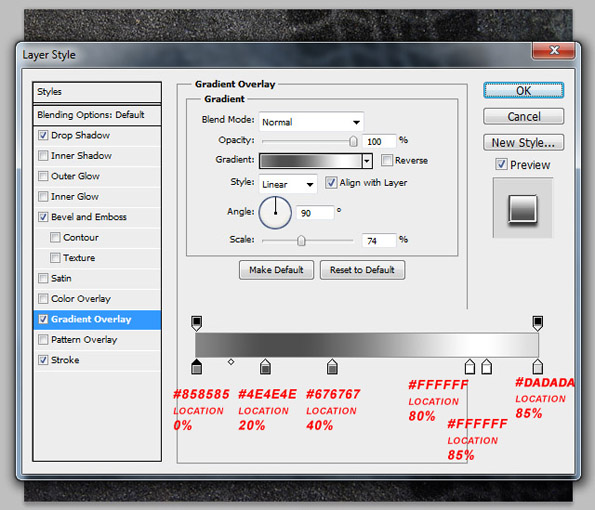
Task: Click the Make Default button
Action: coord(276,270)
